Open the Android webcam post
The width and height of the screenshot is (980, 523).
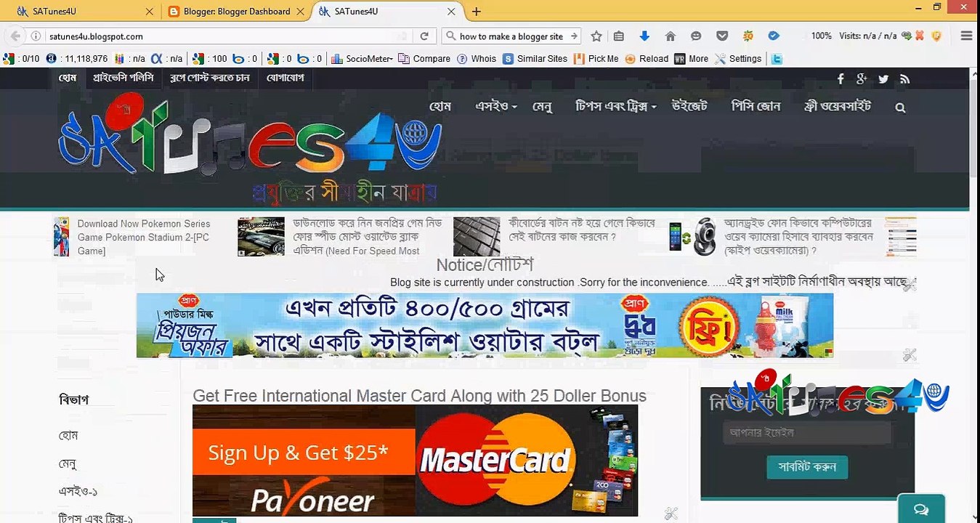798,237
